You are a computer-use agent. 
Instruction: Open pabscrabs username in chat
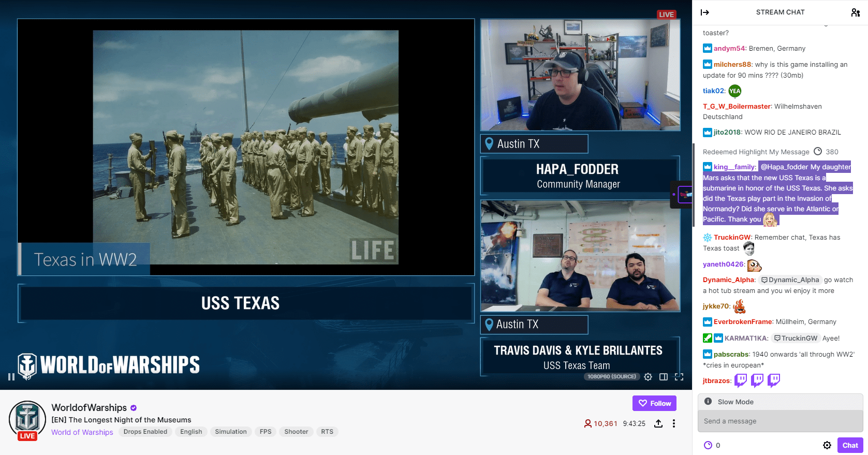click(731, 355)
